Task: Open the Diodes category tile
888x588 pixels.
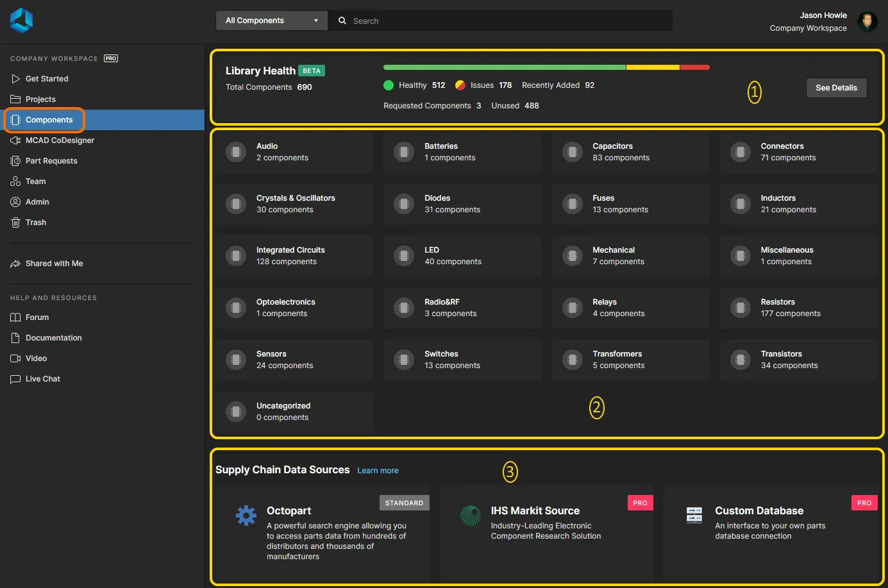Action: tap(462, 204)
